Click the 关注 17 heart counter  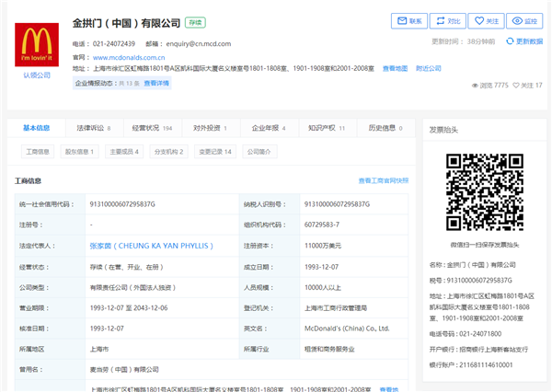[x=527, y=86]
